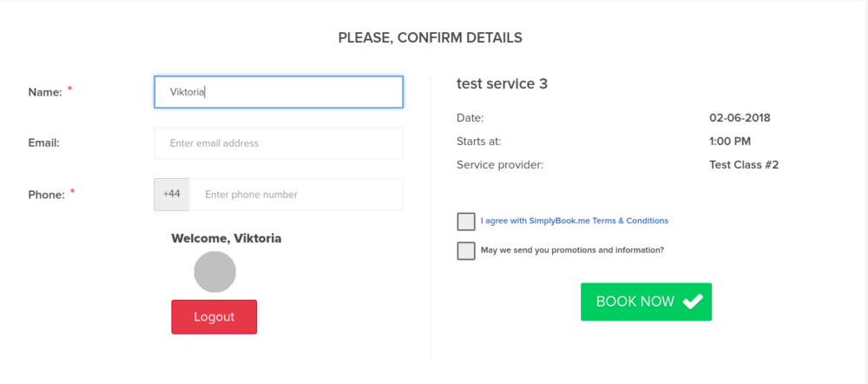Click the Name field label
This screenshot has height=384, width=868.
[45, 92]
